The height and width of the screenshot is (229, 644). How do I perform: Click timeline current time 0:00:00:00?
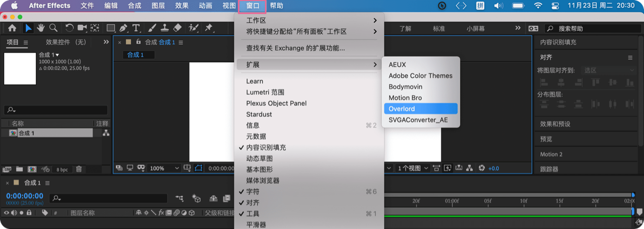[x=25, y=196]
